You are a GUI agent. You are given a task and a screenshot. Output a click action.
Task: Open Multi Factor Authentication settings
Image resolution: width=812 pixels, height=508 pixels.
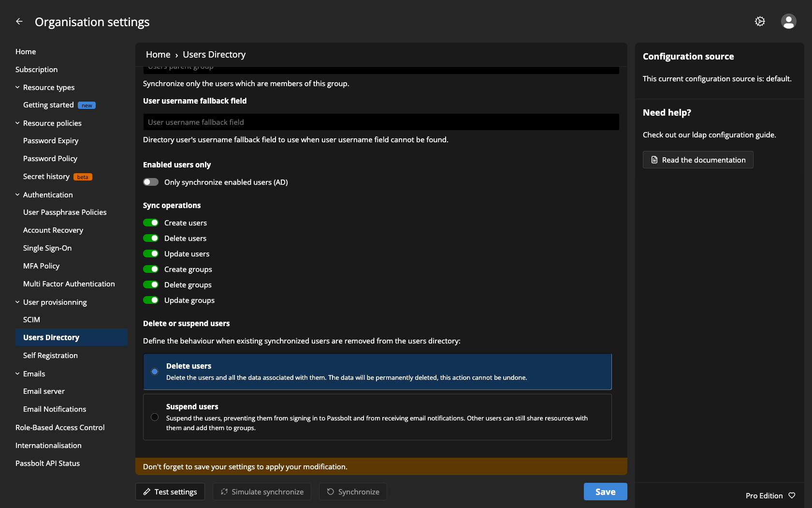pyautogui.click(x=69, y=284)
